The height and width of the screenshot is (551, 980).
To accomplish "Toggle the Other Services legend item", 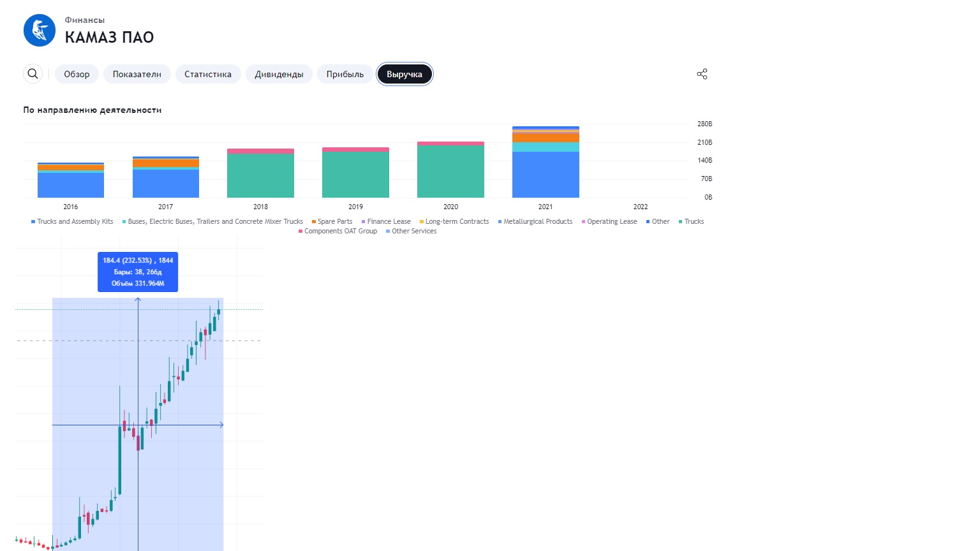I will 411,231.
